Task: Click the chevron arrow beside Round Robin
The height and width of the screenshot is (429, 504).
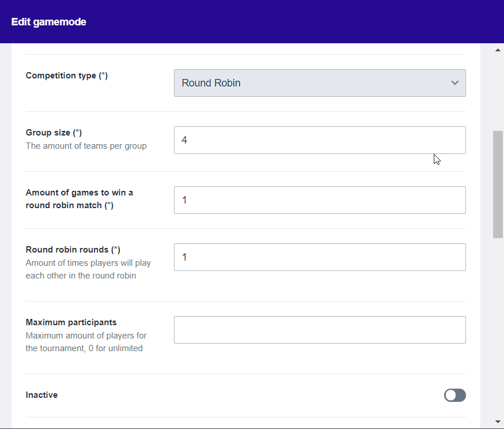Action: pyautogui.click(x=454, y=83)
